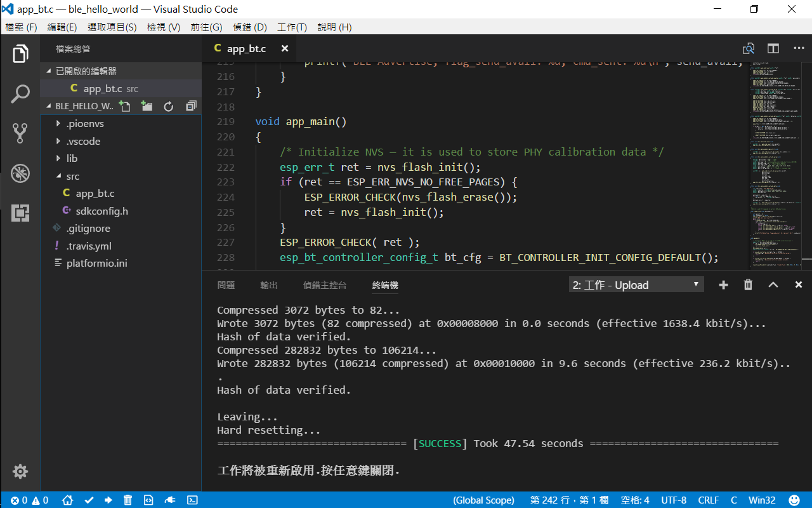The width and height of the screenshot is (812, 508).
Task: Open PlatformIO Home from the status bar
Action: point(67,500)
